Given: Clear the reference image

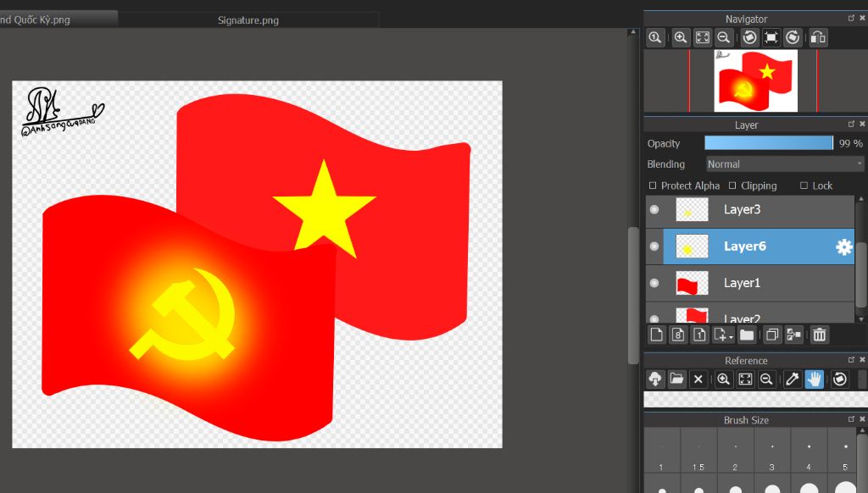Looking at the screenshot, I should 698,379.
